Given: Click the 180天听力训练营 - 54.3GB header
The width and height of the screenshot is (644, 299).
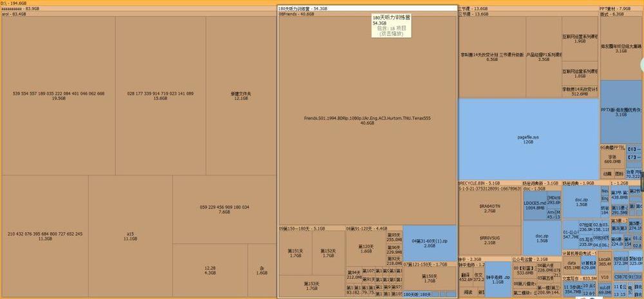Looking at the screenshot, I should pyautogui.click(x=367, y=8).
